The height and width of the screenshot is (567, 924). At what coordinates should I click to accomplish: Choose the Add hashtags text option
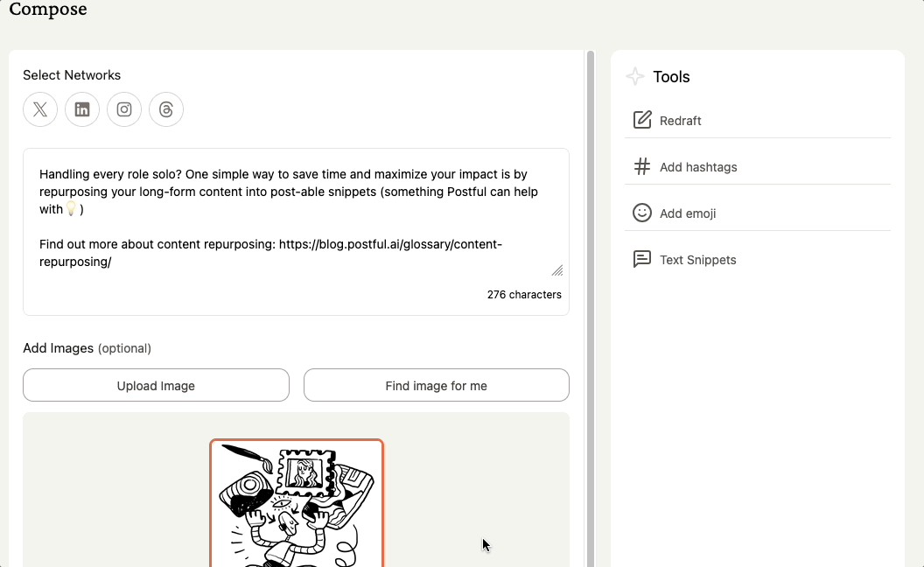[x=698, y=167]
